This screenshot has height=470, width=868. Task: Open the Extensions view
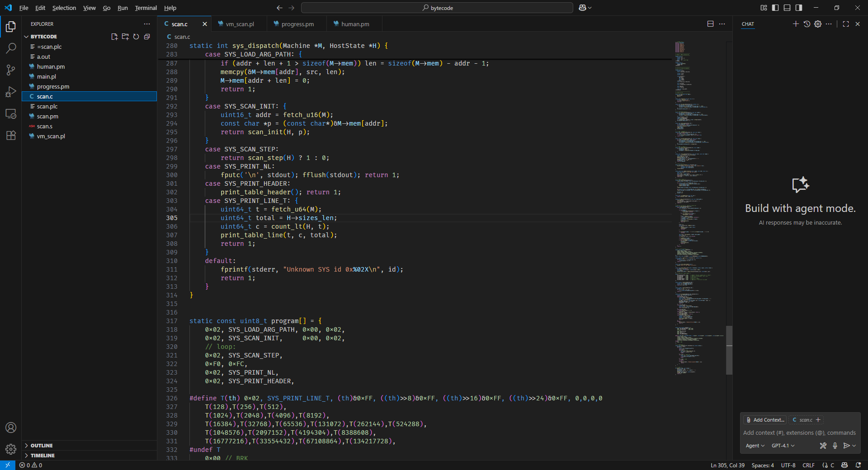click(11, 135)
